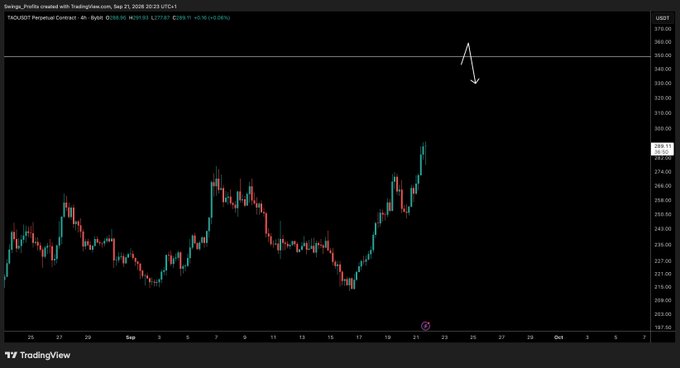Click the 250.50 price axis label

(663, 215)
